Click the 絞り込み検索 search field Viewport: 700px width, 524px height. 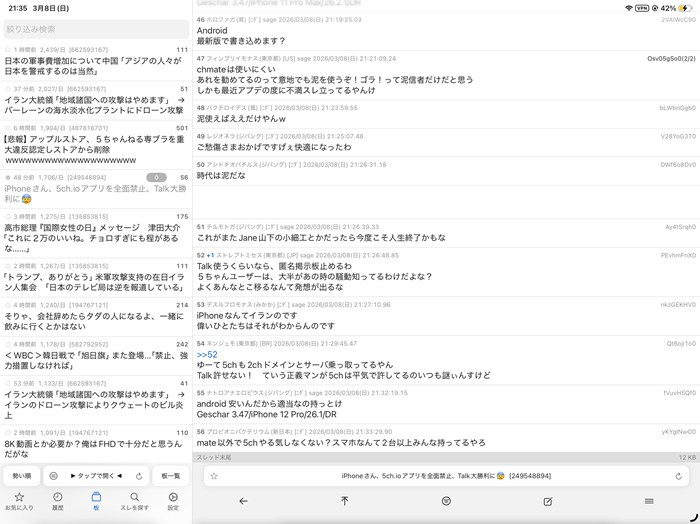pos(95,29)
